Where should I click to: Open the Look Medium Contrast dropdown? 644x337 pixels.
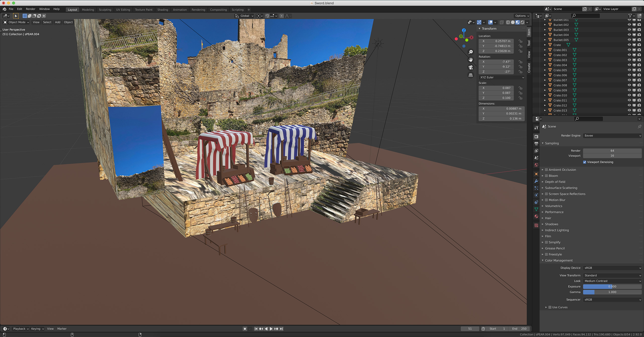tap(612, 281)
